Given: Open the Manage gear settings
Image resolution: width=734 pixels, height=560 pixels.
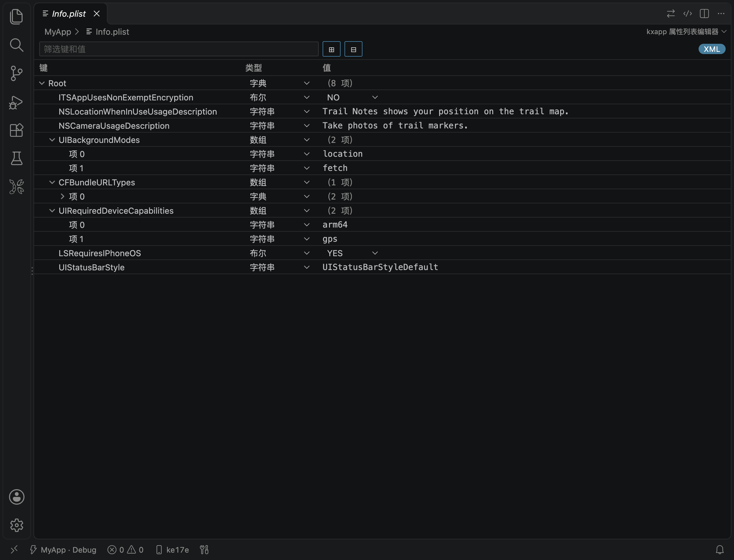Looking at the screenshot, I should [x=16, y=525].
